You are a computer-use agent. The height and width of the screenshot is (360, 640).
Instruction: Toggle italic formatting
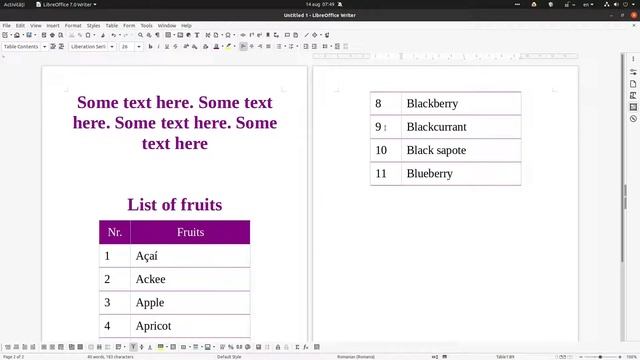point(158,47)
